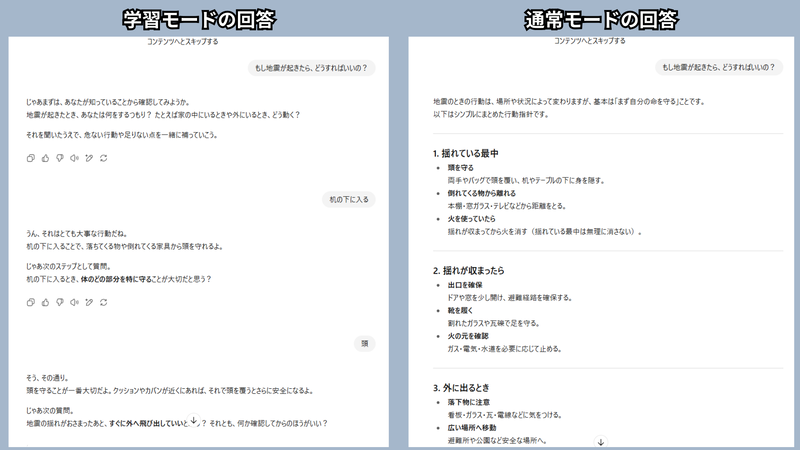Click line ガス・電気・水道を必要に応じて止める

505,348
